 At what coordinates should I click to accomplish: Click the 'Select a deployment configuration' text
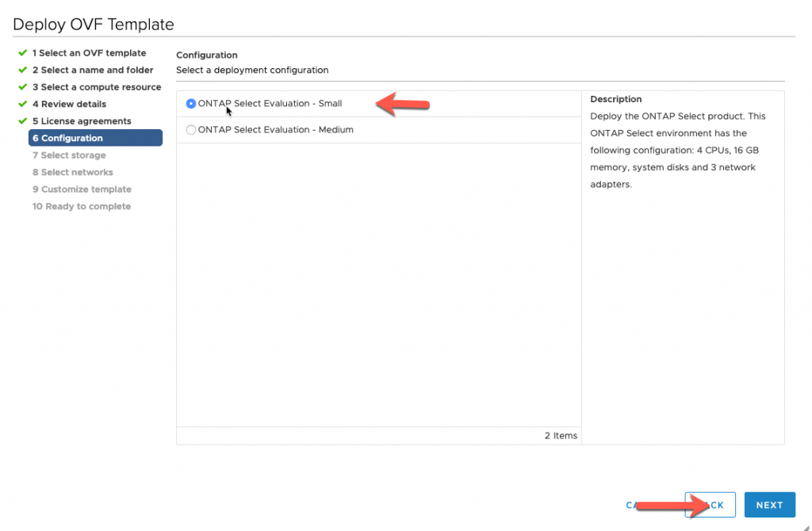tap(252, 71)
